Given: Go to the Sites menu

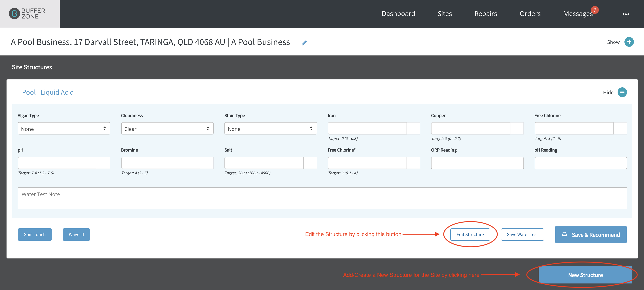Looking at the screenshot, I should coord(445,14).
